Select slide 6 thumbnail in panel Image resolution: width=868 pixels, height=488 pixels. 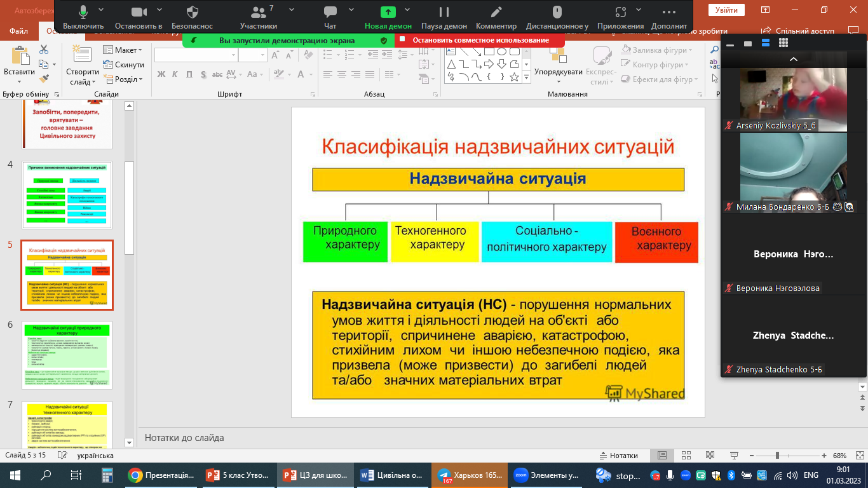[67, 355]
